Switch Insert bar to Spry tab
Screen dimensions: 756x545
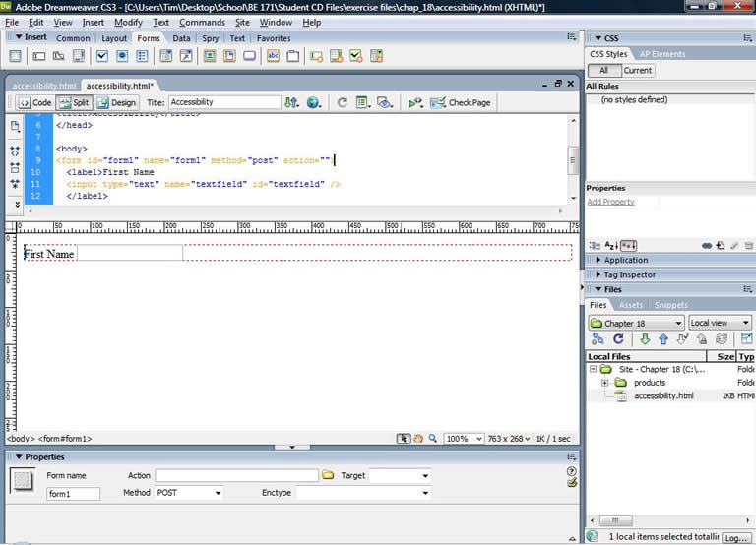pyautogui.click(x=211, y=38)
